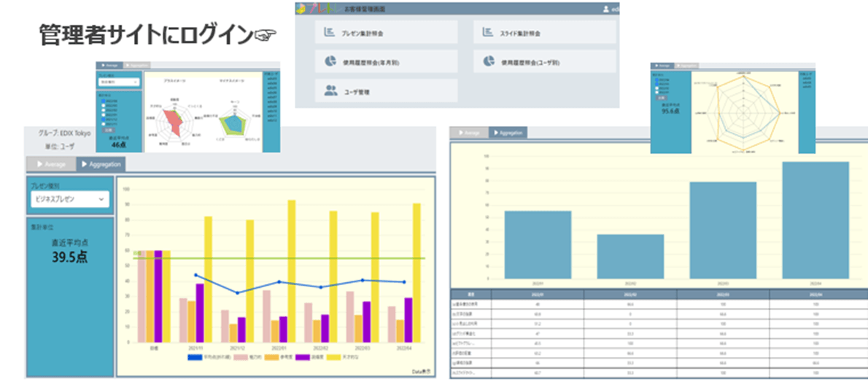Toggle the yellow bar legend swatch
Image resolution: width=868 pixels, height=387 pixels.
pyautogui.click(x=333, y=357)
